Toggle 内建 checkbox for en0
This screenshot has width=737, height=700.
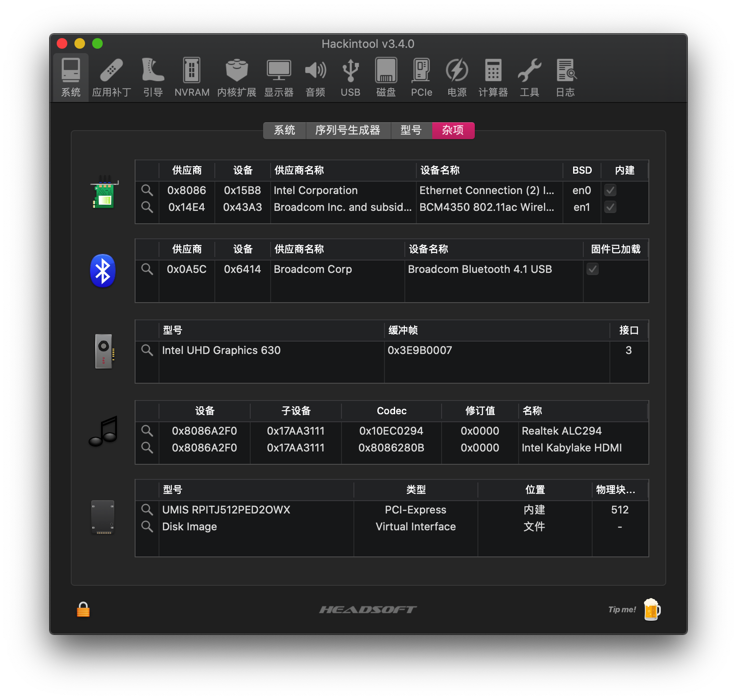(x=610, y=191)
